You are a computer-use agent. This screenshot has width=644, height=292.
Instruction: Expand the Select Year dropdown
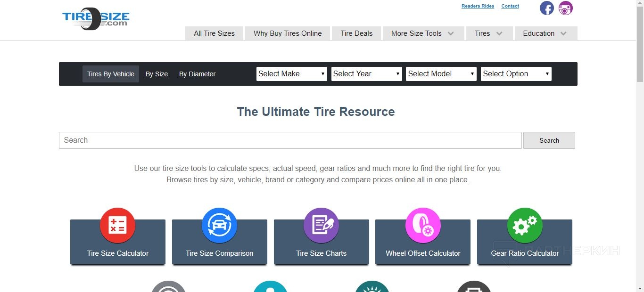point(367,74)
